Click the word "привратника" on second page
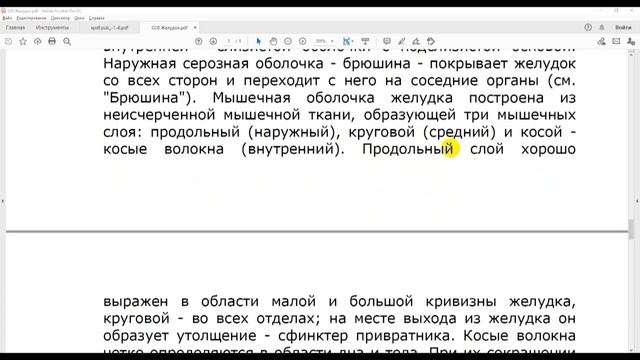The width and height of the screenshot is (640, 360). coord(402,336)
